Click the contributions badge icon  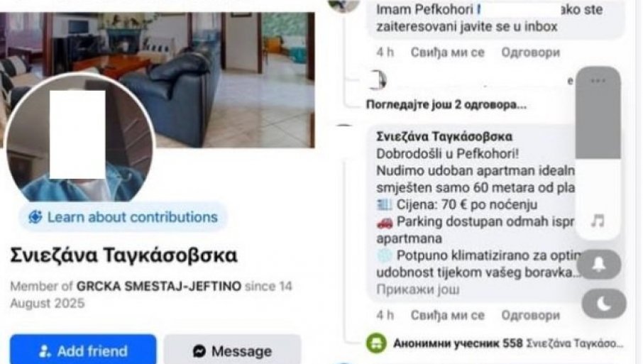pyautogui.click(x=35, y=217)
